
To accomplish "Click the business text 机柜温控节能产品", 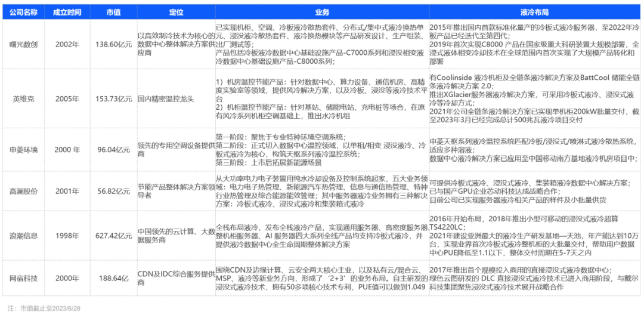I will (x=321, y=110).
